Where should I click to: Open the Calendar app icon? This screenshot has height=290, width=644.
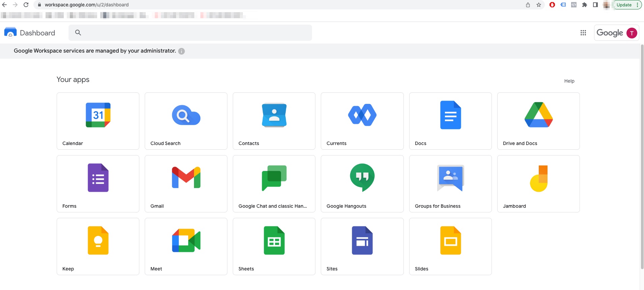98,115
